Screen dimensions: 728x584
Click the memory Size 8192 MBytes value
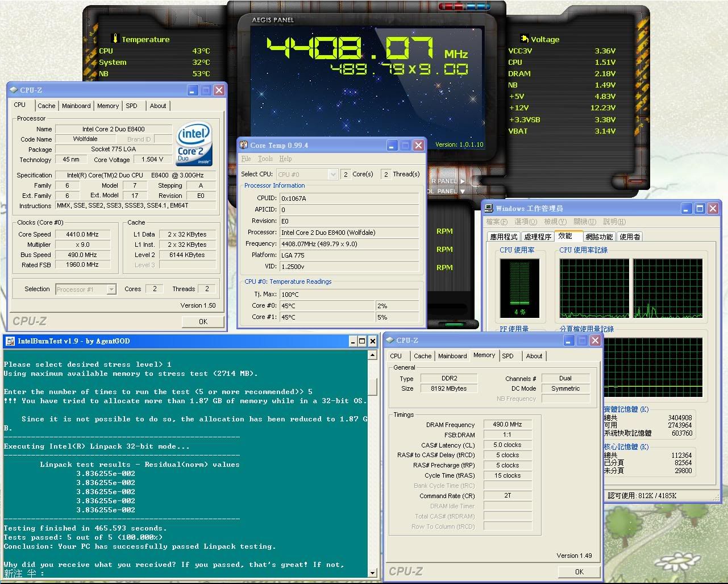coord(449,388)
